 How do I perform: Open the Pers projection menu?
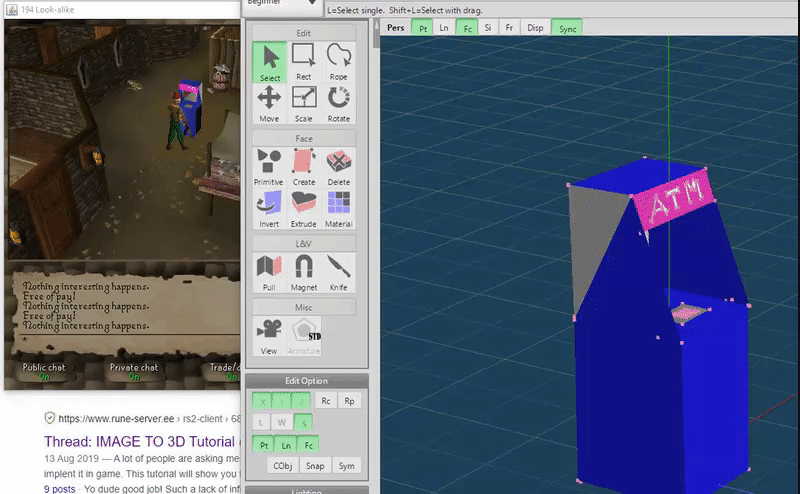[395, 28]
